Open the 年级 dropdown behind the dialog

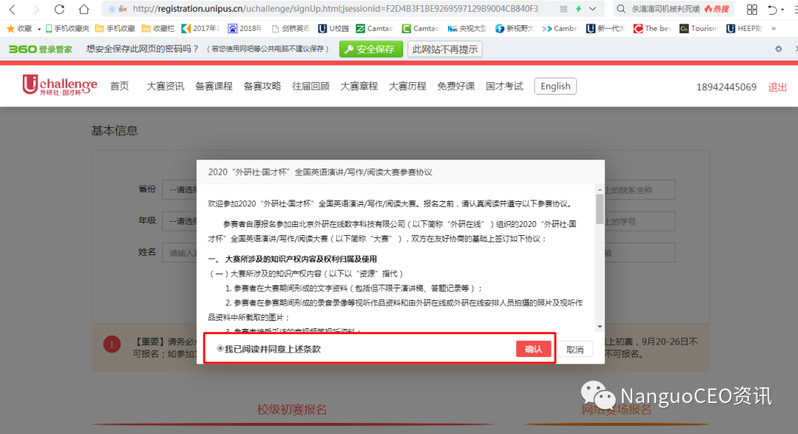pyautogui.click(x=180, y=221)
